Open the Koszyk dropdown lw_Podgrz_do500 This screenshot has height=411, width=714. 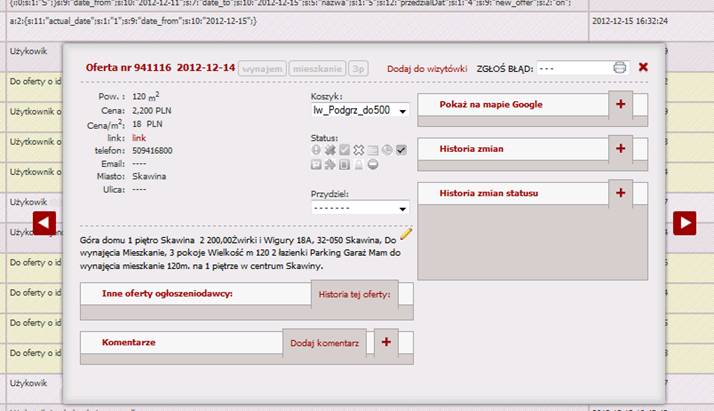click(360, 111)
